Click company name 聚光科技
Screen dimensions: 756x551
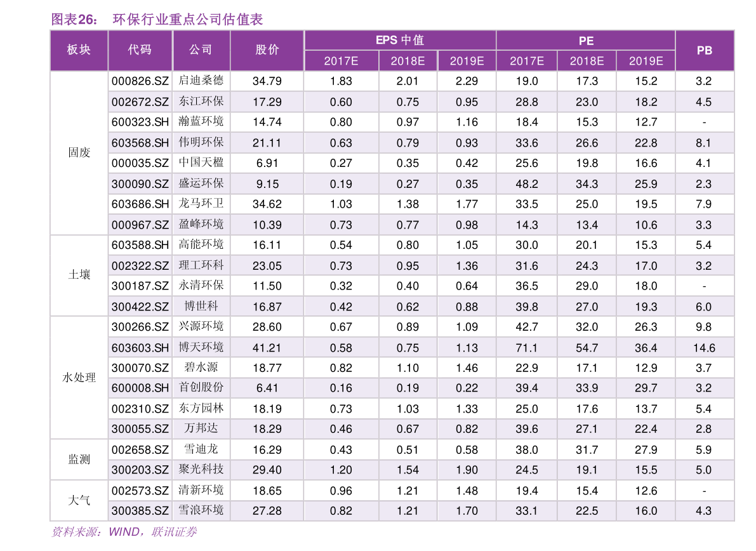pyautogui.click(x=201, y=469)
